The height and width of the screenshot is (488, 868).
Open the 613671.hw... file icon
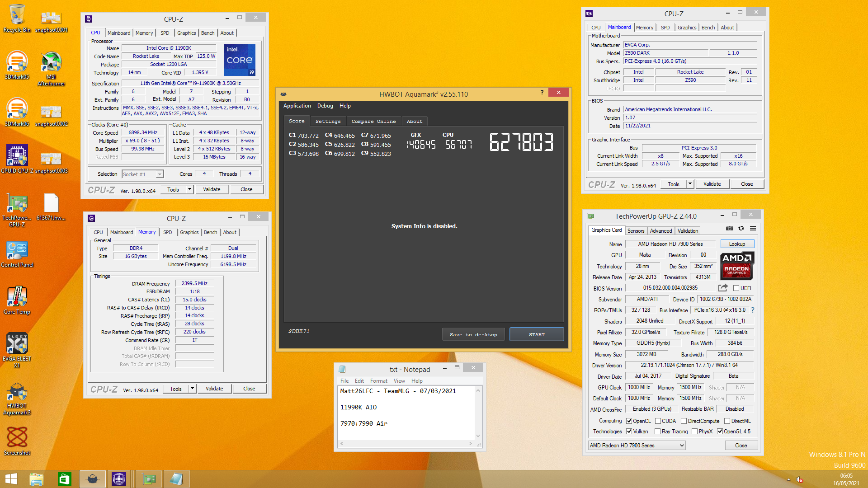pyautogui.click(x=51, y=206)
